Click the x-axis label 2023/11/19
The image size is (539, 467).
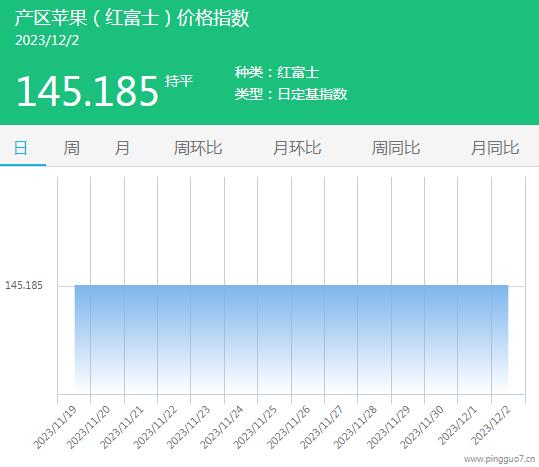pos(55,427)
